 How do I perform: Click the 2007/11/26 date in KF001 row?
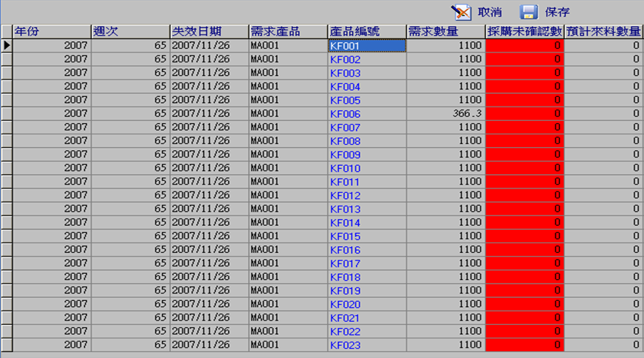pyautogui.click(x=209, y=46)
